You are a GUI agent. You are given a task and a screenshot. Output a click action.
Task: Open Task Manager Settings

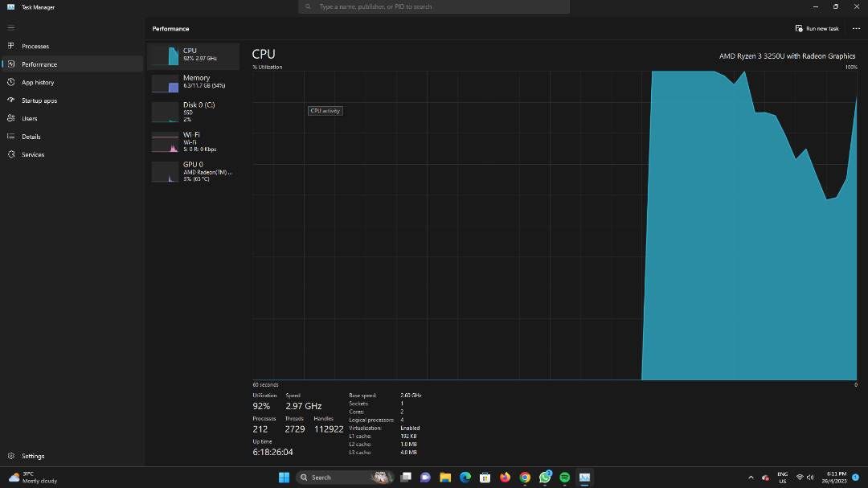32,456
